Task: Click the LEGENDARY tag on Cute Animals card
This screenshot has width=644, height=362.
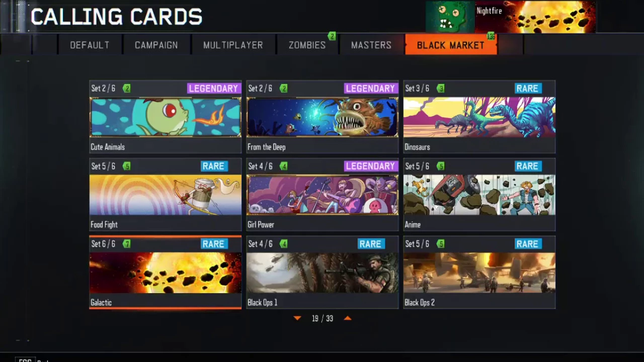Action: coord(213,88)
